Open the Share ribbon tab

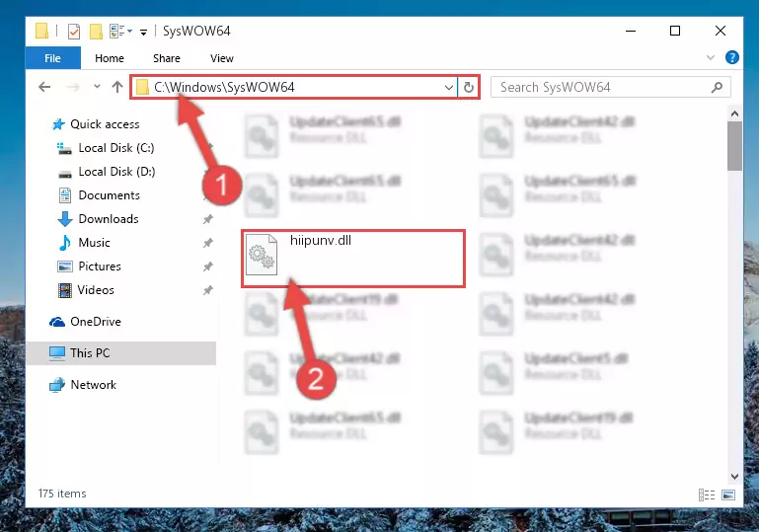pos(167,58)
